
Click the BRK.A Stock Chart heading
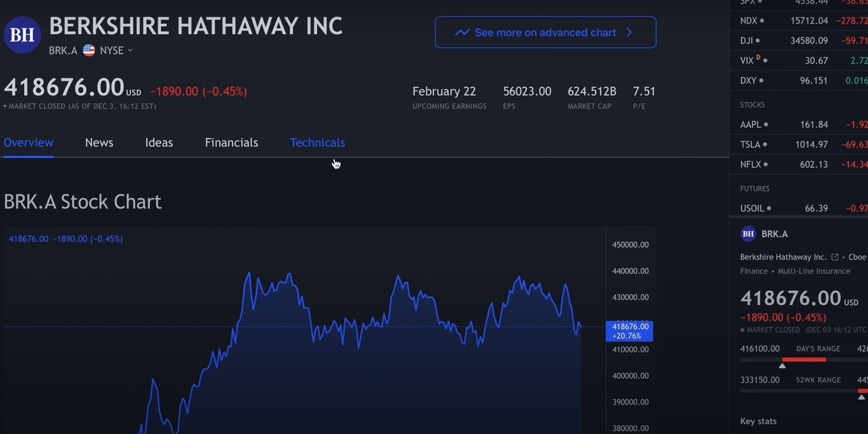click(82, 202)
